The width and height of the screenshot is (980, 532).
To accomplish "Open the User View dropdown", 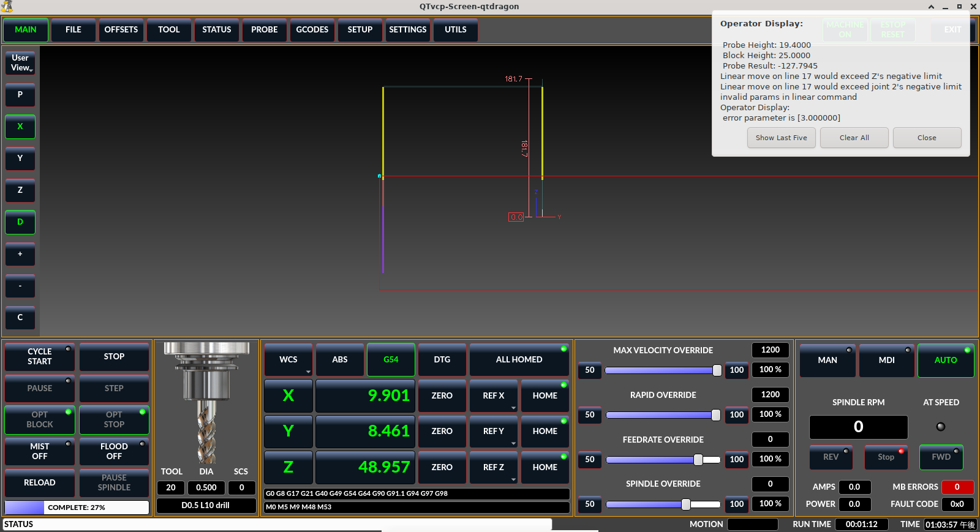I will (x=20, y=63).
